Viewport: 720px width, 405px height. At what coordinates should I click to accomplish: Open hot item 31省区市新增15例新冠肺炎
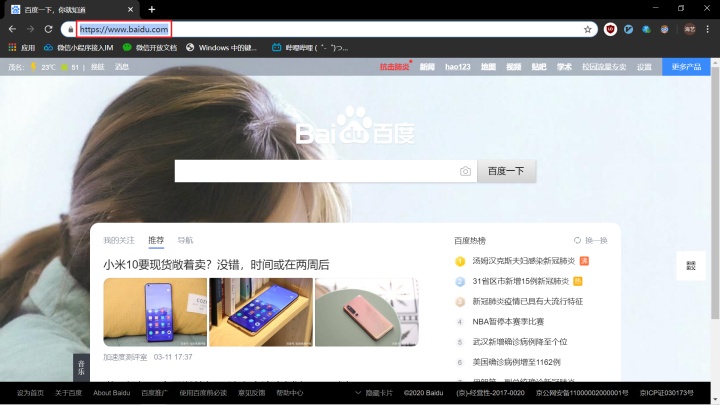coord(521,281)
